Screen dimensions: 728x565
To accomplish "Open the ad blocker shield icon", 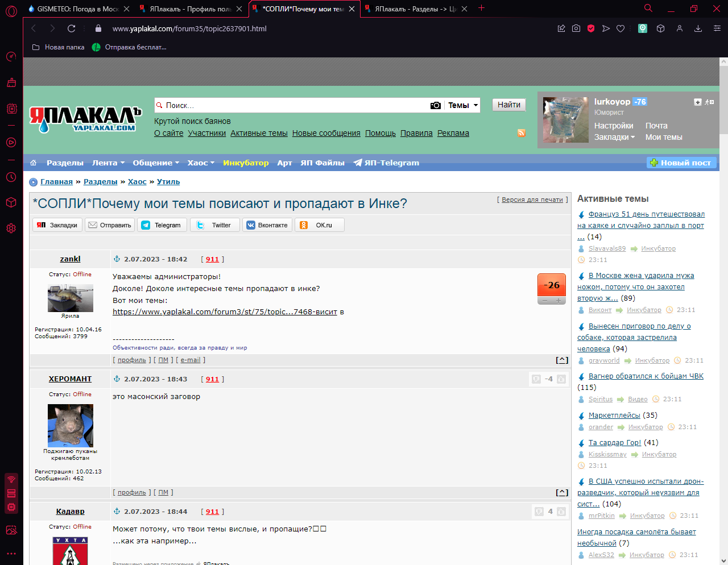I will pyautogui.click(x=591, y=28).
